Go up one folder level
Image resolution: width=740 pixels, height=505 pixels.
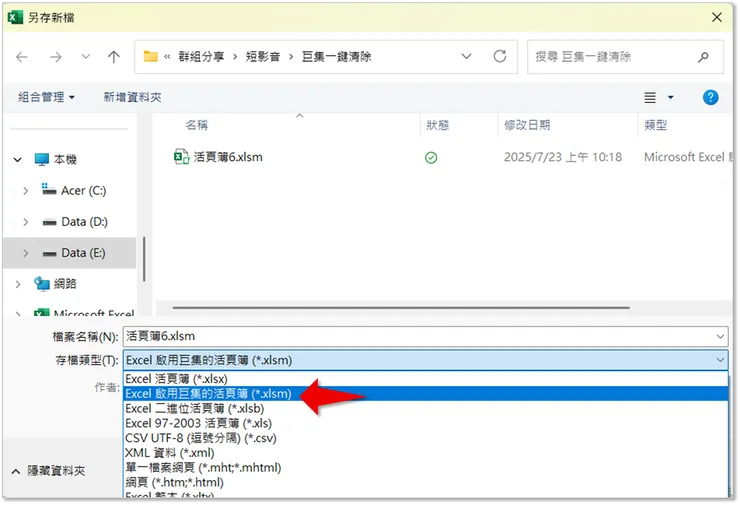click(x=113, y=57)
